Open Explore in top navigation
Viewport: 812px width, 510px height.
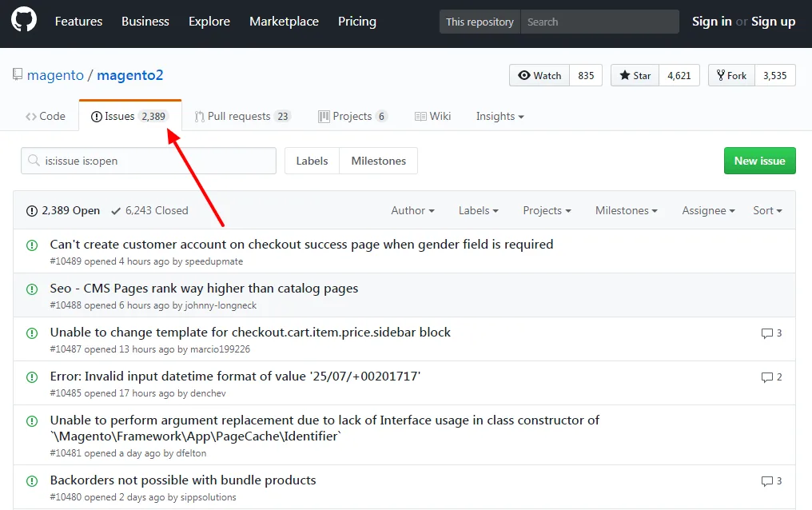point(209,22)
